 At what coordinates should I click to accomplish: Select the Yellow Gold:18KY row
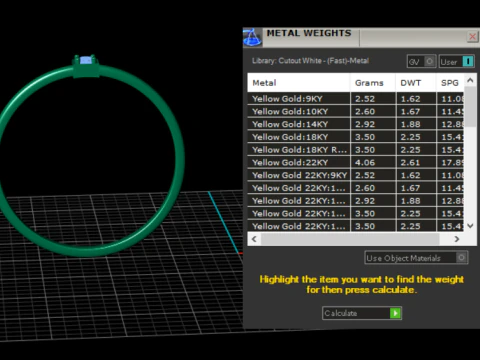355,137
